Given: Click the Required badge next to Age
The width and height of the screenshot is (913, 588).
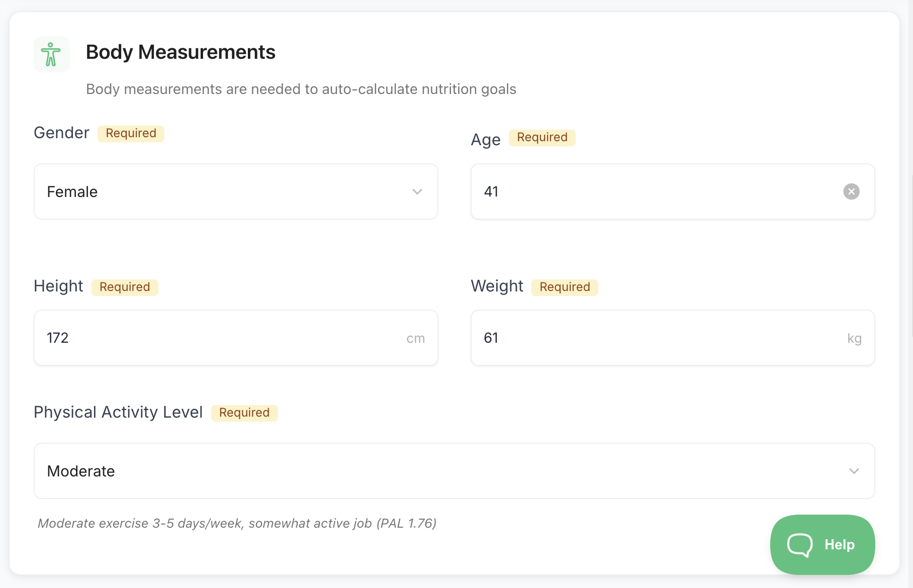Looking at the screenshot, I should (542, 138).
